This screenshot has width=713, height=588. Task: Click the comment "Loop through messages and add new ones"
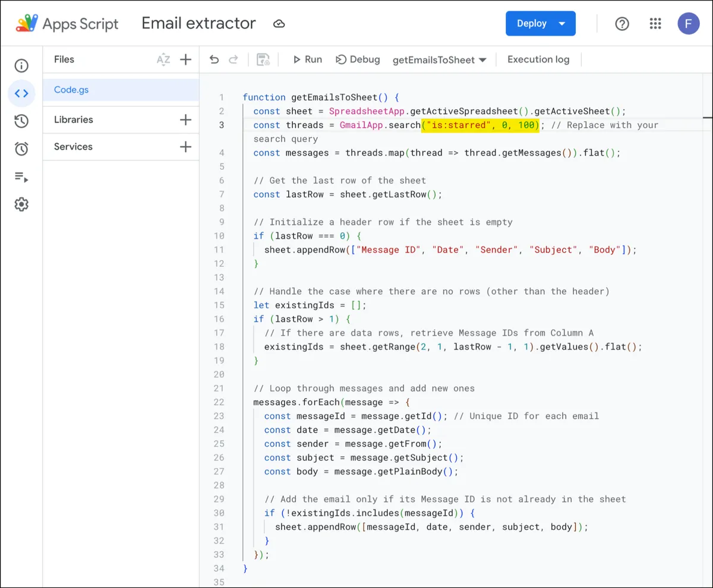tap(364, 388)
